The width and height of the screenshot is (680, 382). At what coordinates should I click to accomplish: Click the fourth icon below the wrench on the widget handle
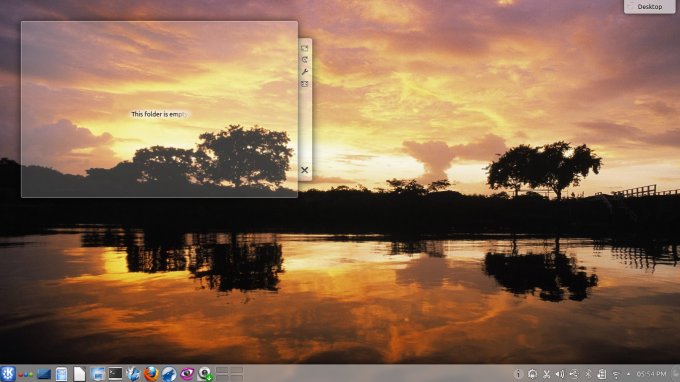coord(304,84)
